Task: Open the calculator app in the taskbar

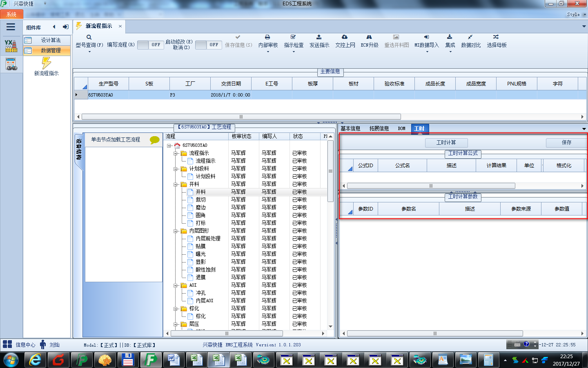Action: 488,360
